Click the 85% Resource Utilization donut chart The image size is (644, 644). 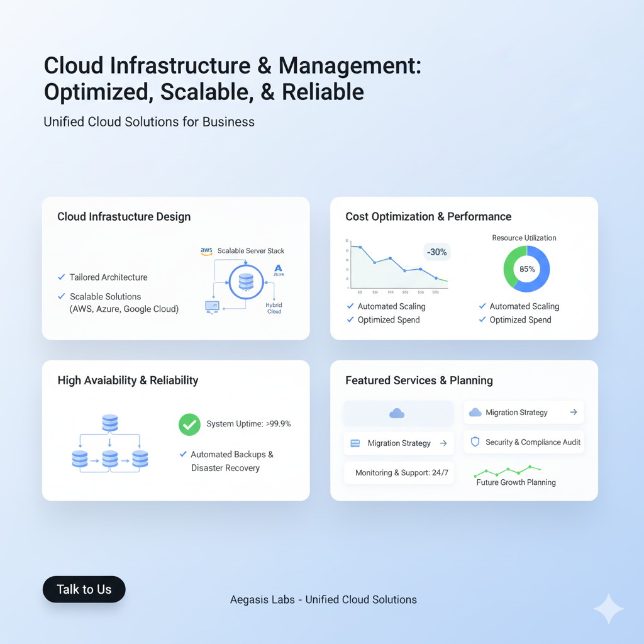[526, 269]
